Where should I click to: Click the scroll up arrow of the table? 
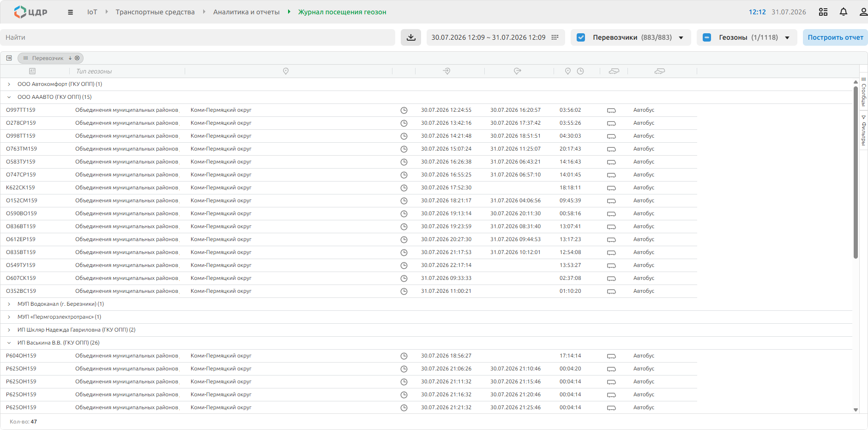click(x=856, y=82)
